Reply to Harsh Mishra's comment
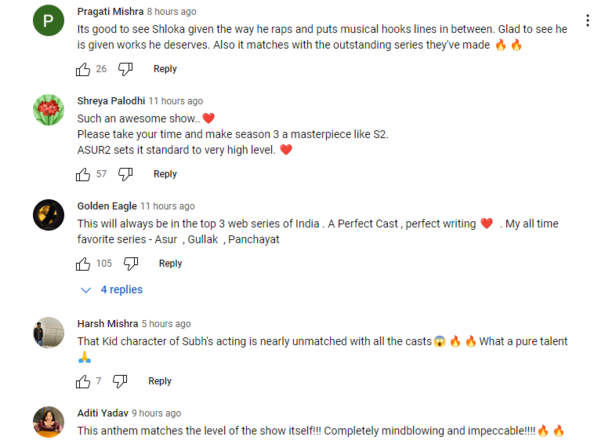This screenshot has height=444, width=616. [x=160, y=381]
